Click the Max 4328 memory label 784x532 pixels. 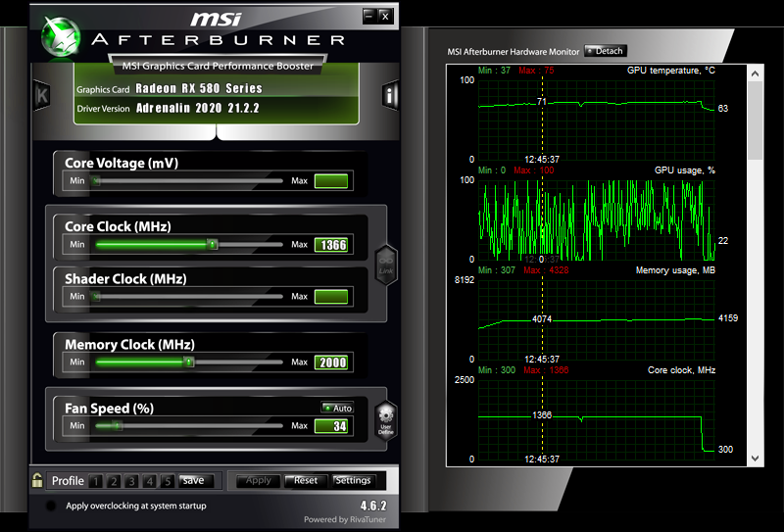click(546, 270)
